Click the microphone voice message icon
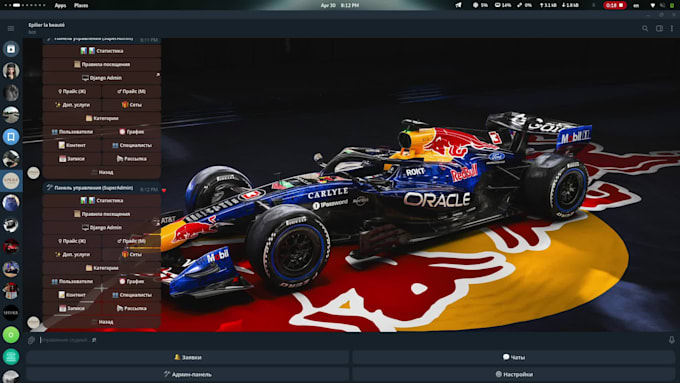 pyautogui.click(x=671, y=340)
